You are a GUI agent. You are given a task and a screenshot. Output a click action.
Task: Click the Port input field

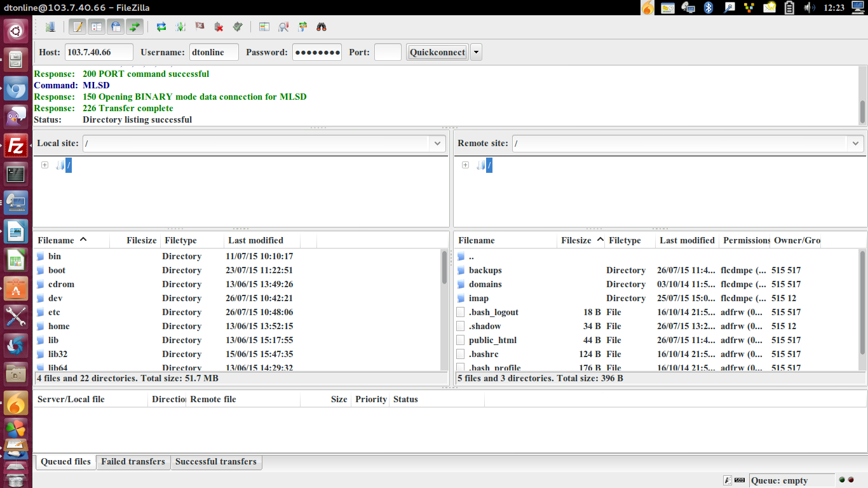click(388, 52)
